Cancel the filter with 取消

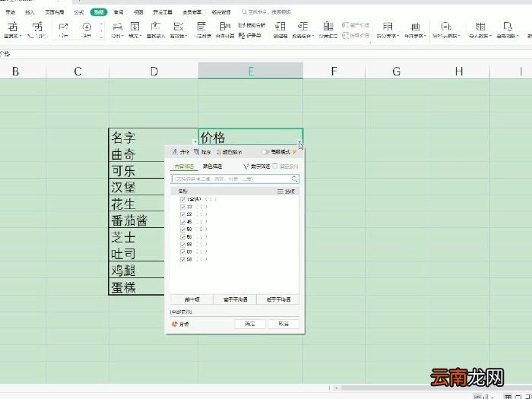[283, 324]
